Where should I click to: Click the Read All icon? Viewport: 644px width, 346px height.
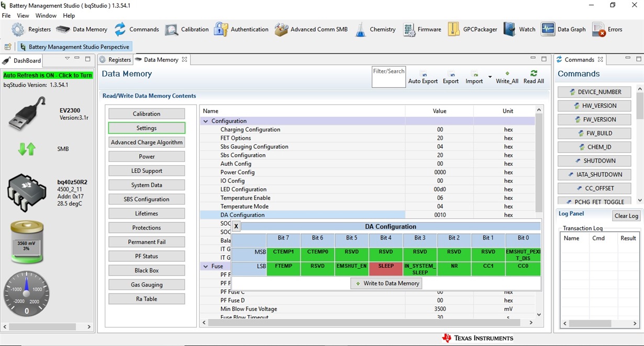(x=534, y=78)
